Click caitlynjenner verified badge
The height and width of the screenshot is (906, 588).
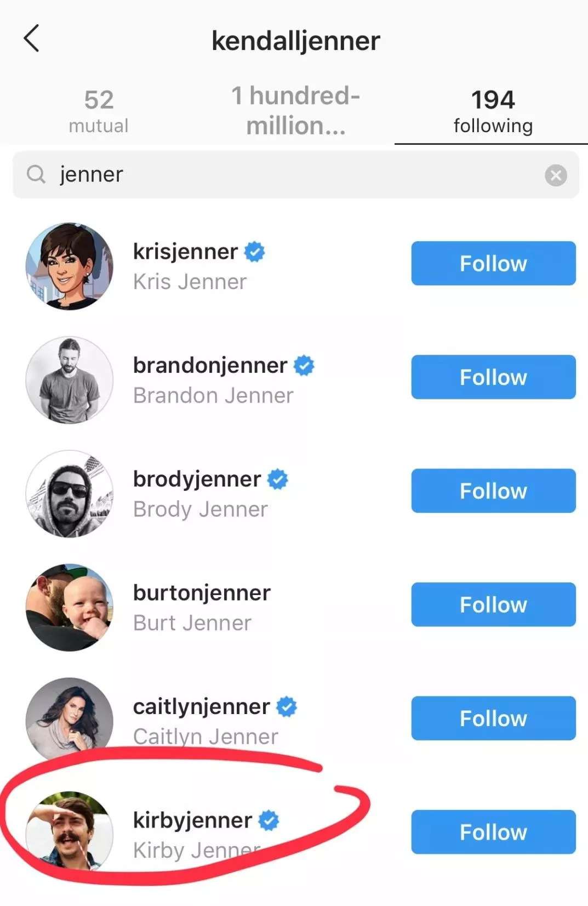click(287, 706)
